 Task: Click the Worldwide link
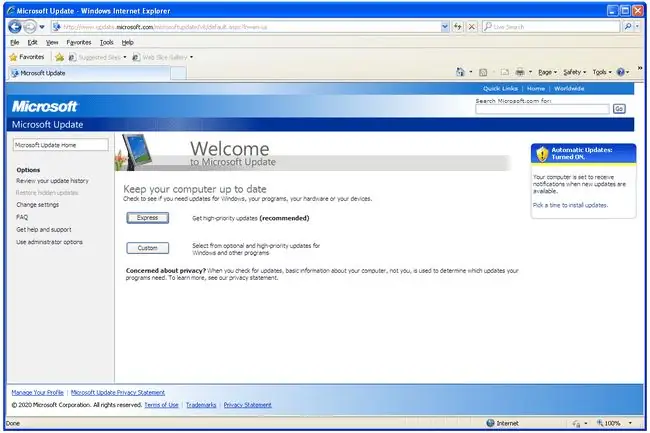[x=569, y=89]
